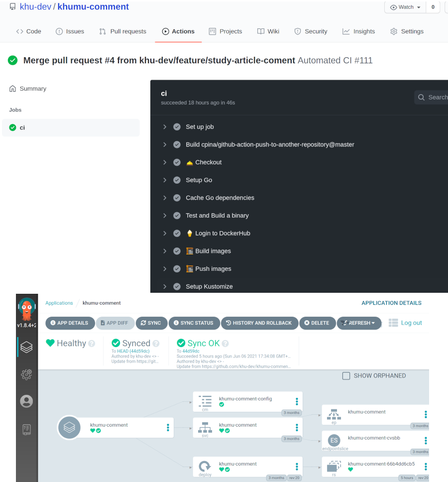Open the Applications breadcrumb link
The width and height of the screenshot is (448, 482).
tap(59, 303)
